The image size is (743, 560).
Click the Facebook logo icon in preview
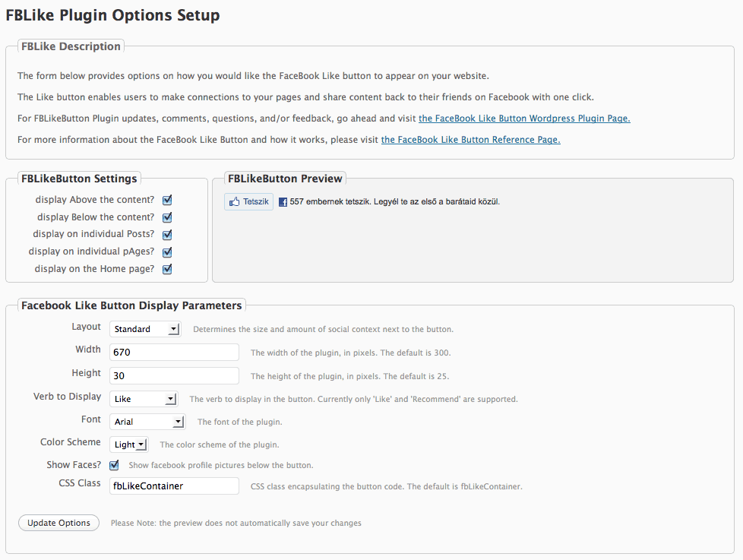coord(283,202)
